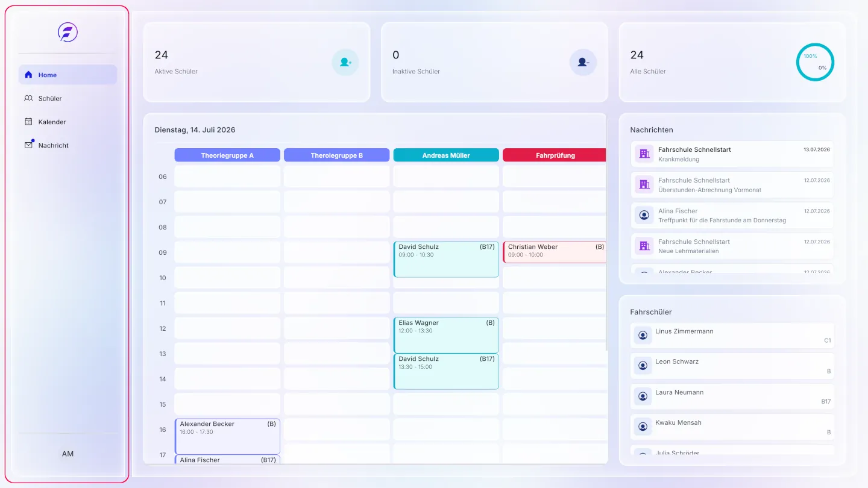Screen dimensions: 868x488
Task: Click the building icon beside Überstunden-Abrechnung Vormonat
Action: coord(644,184)
